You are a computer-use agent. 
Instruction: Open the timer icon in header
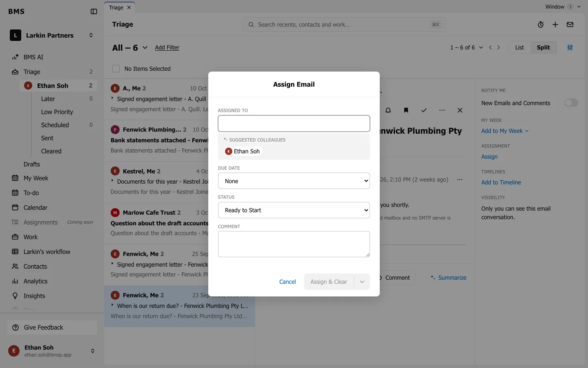541,25
